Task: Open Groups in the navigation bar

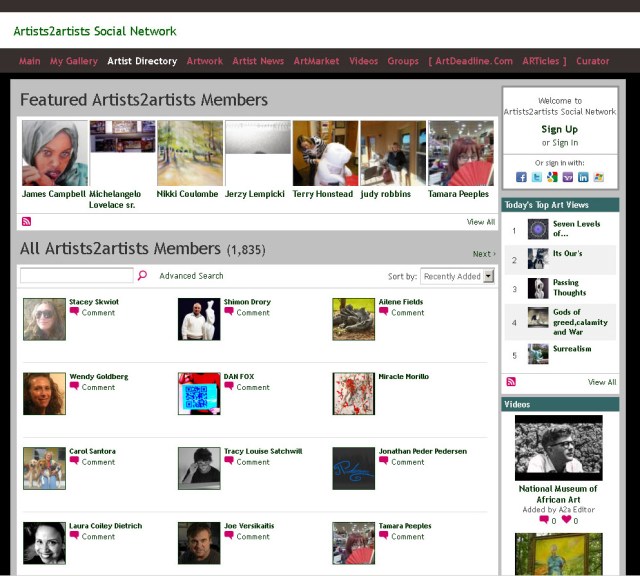Action: (x=403, y=61)
